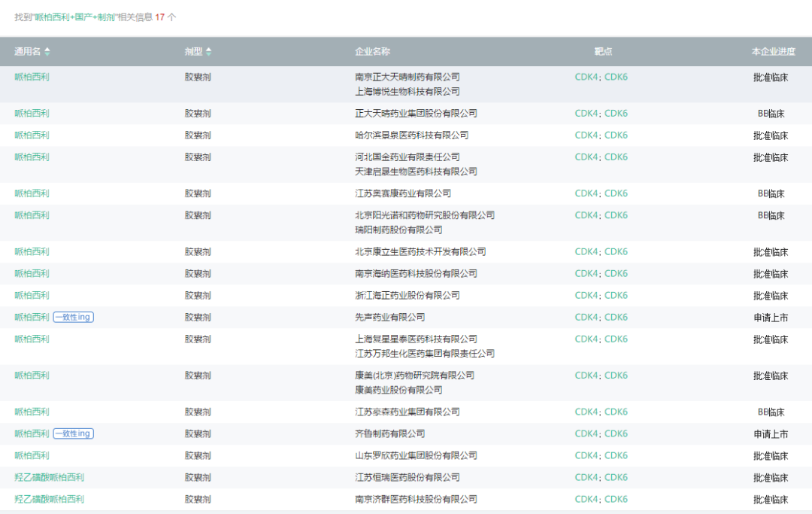Click the 企业名称 column header
This screenshot has height=514, width=812.
pyautogui.click(x=372, y=51)
